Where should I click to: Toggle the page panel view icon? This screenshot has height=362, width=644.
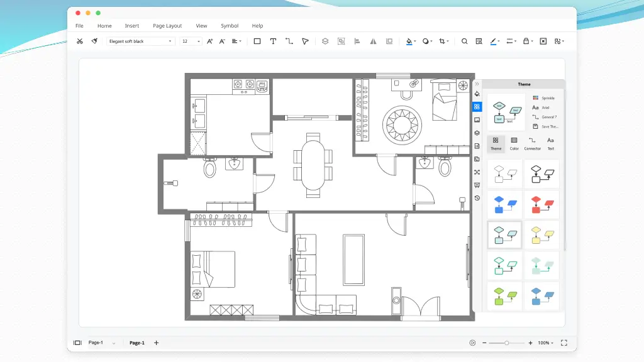click(x=77, y=343)
